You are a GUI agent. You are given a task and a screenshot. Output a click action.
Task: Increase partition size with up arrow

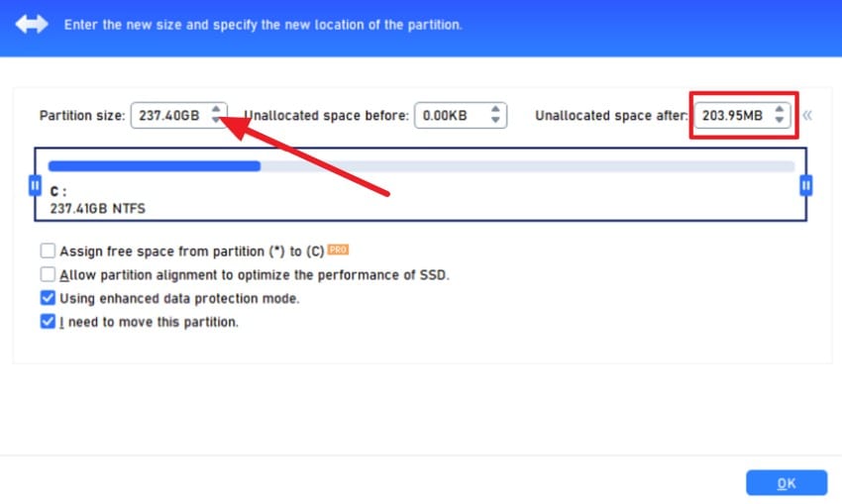point(217,110)
